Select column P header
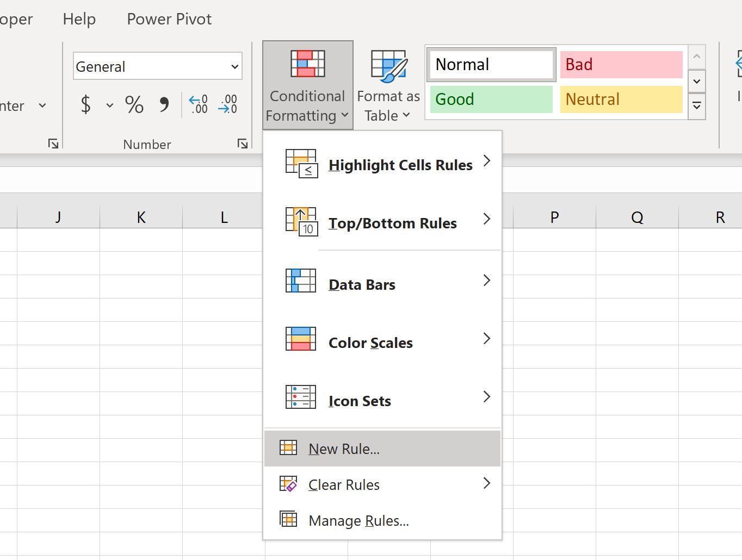The image size is (742, 560). (x=554, y=217)
